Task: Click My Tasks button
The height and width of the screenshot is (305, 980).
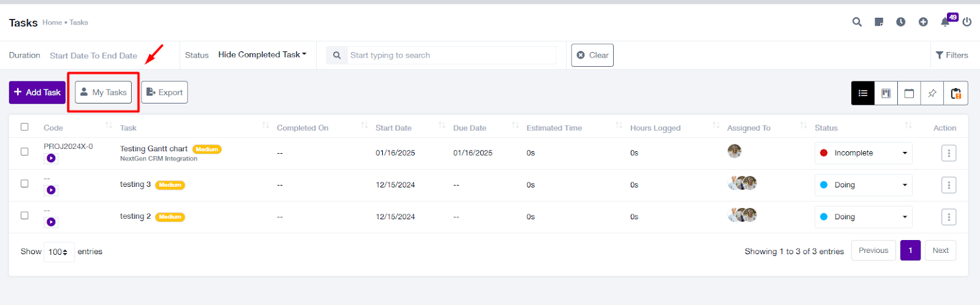Action: tap(104, 92)
